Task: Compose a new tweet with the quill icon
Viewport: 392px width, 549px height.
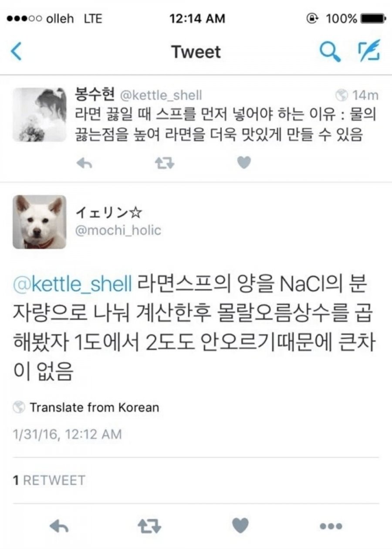Action: pyautogui.click(x=369, y=50)
